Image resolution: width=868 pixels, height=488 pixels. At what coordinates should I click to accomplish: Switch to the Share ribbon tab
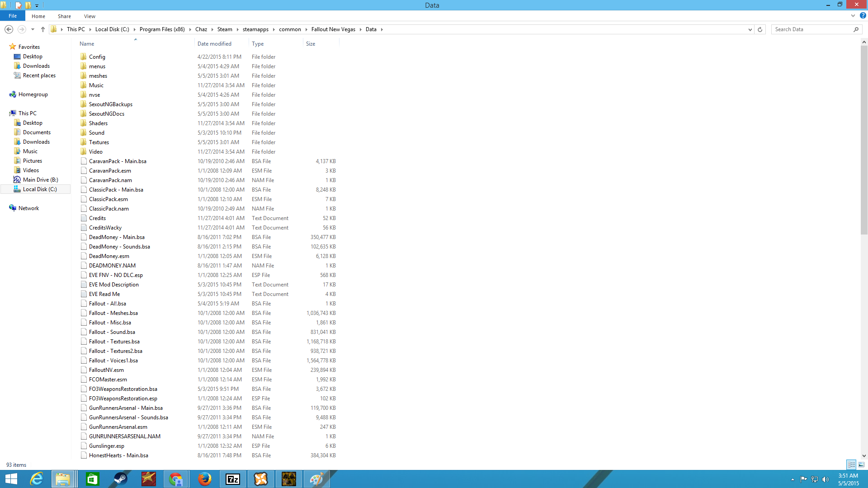coord(64,16)
